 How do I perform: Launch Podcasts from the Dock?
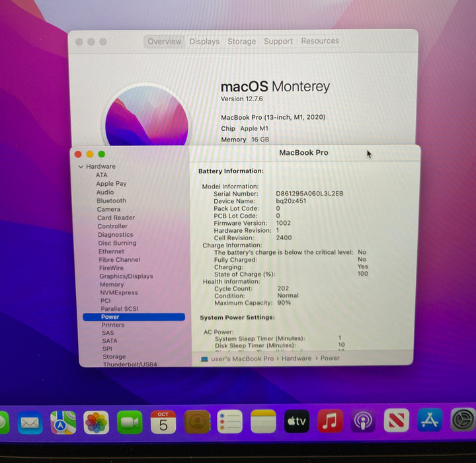click(363, 421)
